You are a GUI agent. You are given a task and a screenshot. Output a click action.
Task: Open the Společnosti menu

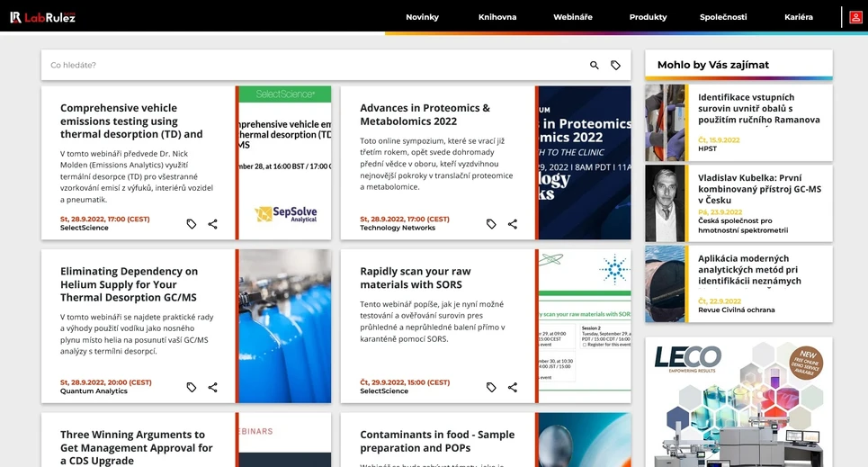[723, 17]
